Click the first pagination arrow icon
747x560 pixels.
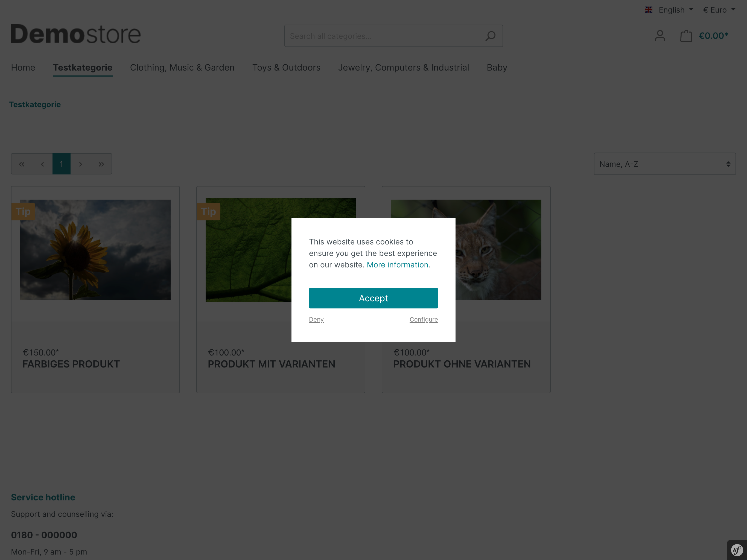(x=22, y=164)
